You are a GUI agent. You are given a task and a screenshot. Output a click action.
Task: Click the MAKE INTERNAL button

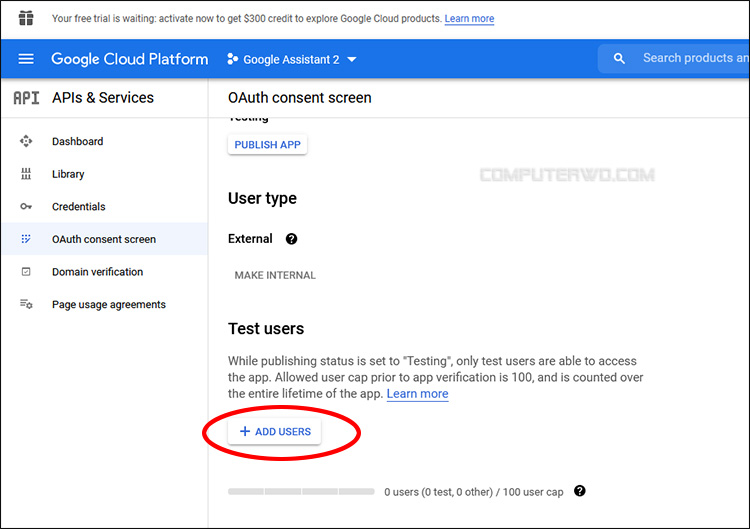(x=275, y=275)
